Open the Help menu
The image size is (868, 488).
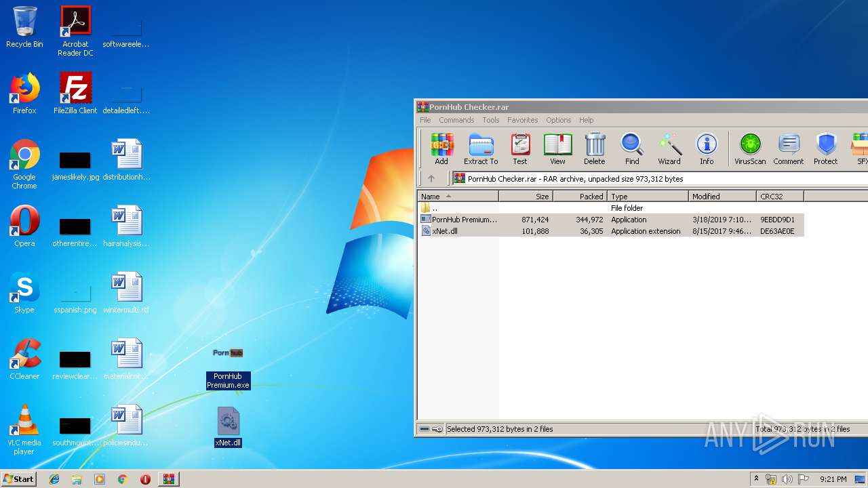(x=587, y=120)
